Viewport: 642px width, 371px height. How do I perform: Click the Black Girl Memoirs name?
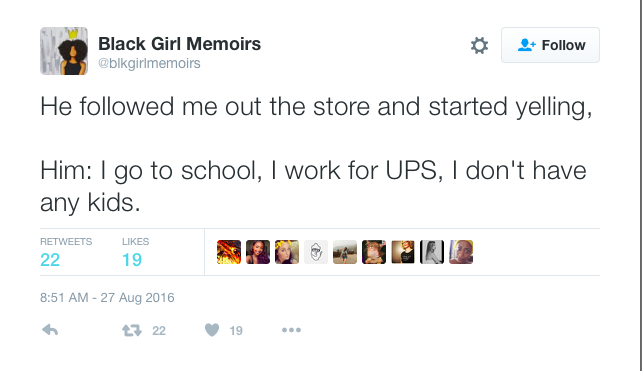click(179, 44)
